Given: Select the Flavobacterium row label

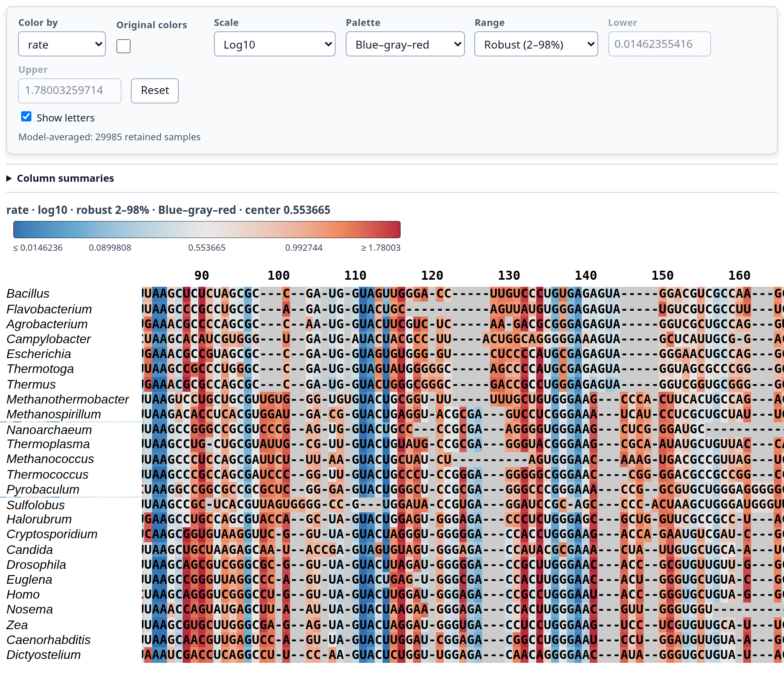Looking at the screenshot, I should [49, 309].
